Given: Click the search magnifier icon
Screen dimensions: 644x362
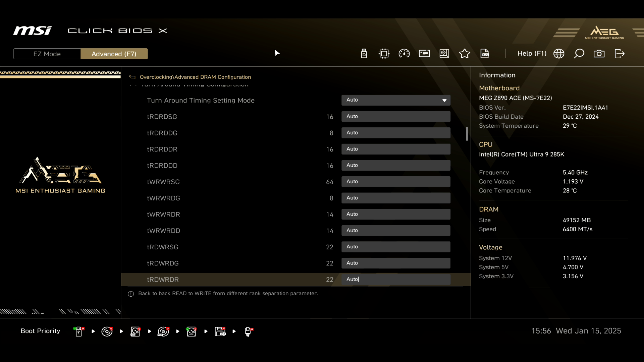Looking at the screenshot, I should (x=579, y=54).
